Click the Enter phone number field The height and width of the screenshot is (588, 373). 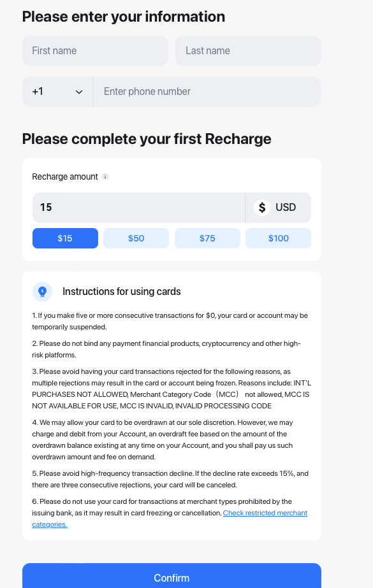pyautogui.click(x=207, y=92)
